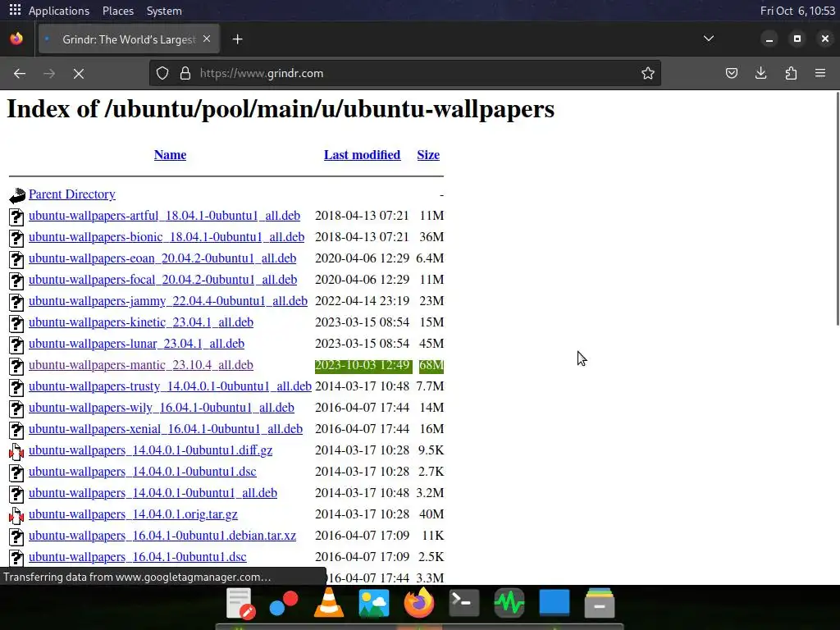The width and height of the screenshot is (840, 630).
Task: Click highlighted date 2023-10-03 12:49
Action: (x=363, y=366)
